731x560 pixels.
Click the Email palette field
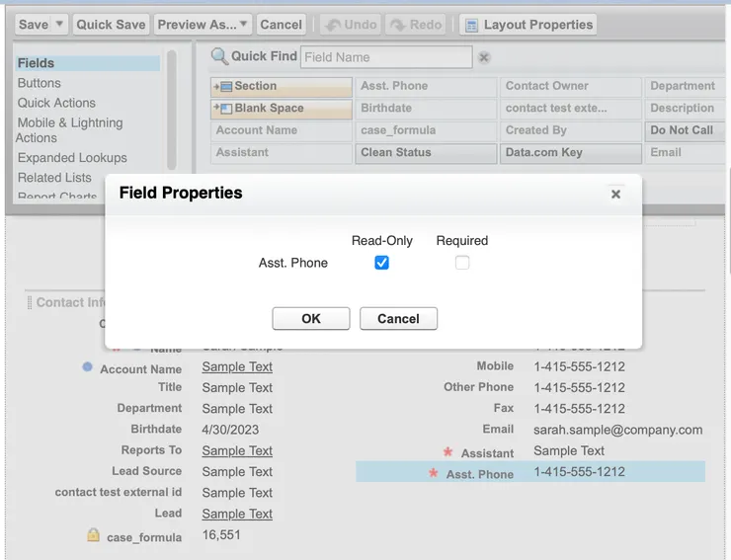coord(685,153)
